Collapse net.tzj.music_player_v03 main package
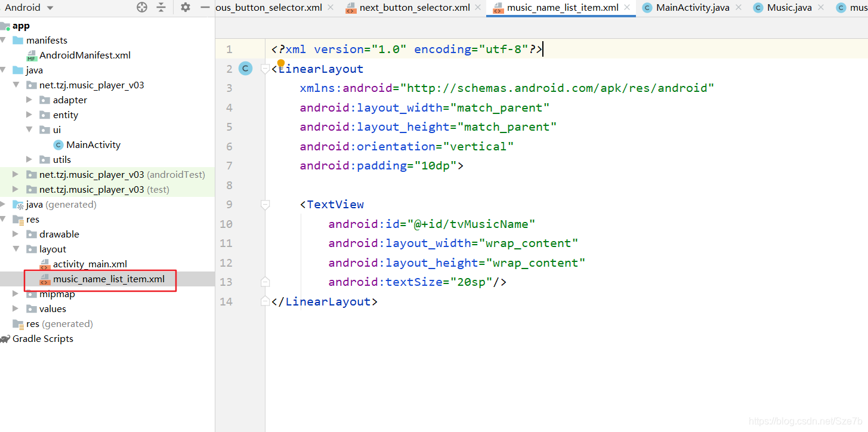The height and width of the screenshot is (432, 868). click(x=16, y=85)
